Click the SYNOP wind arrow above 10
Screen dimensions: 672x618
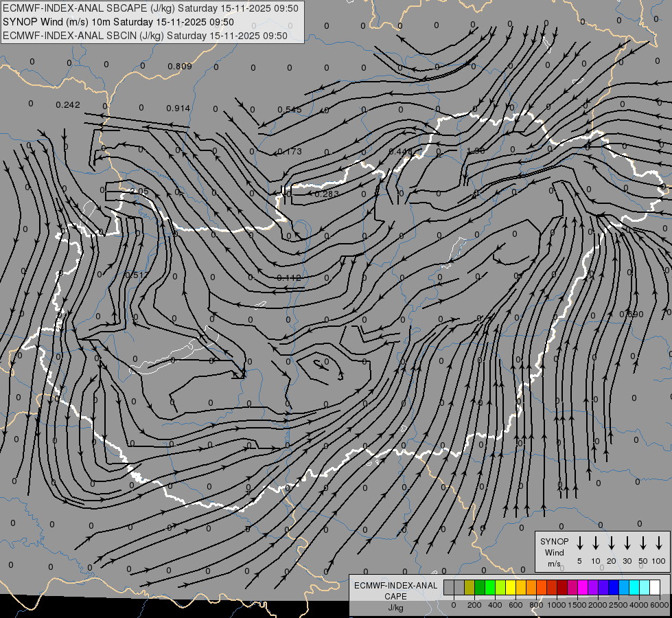[x=595, y=543]
